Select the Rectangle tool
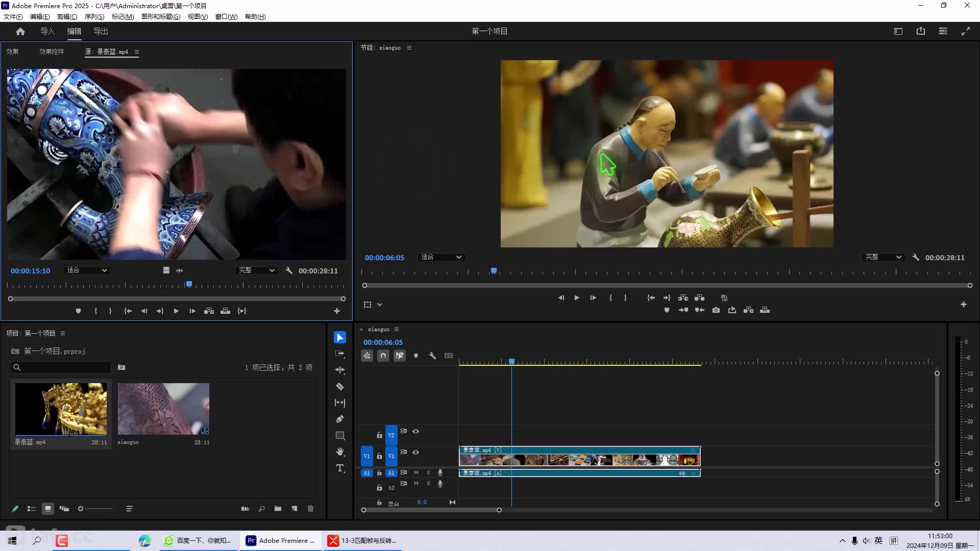Image resolution: width=980 pixels, height=551 pixels. coord(340,436)
